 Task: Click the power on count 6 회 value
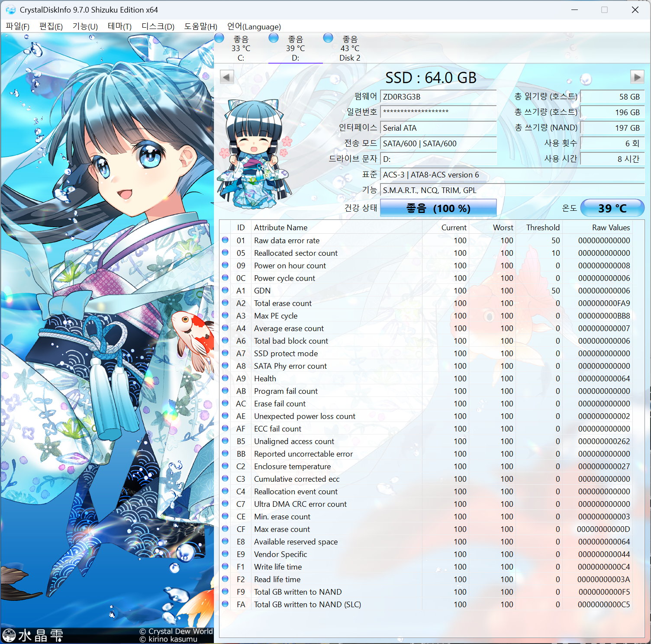coord(612,143)
